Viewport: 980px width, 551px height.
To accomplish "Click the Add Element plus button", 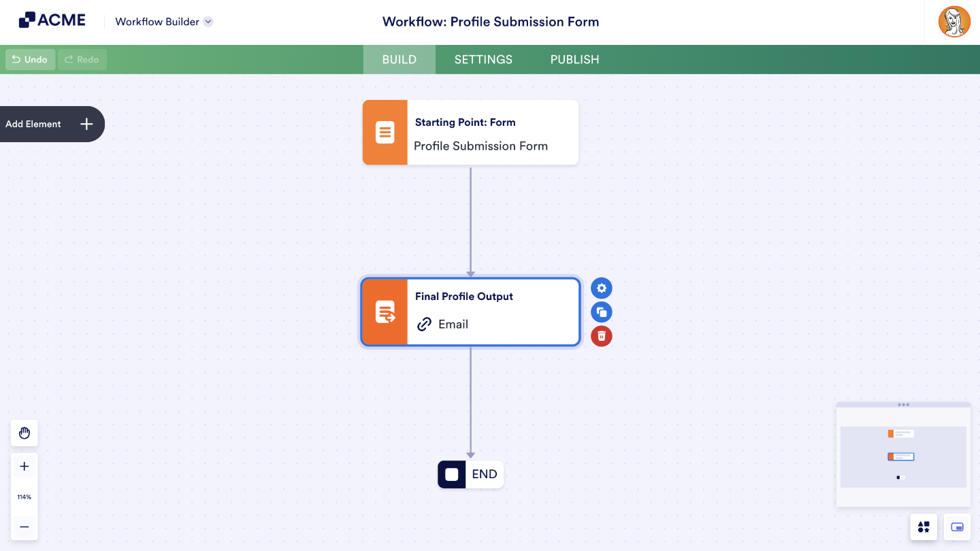I will pyautogui.click(x=86, y=124).
